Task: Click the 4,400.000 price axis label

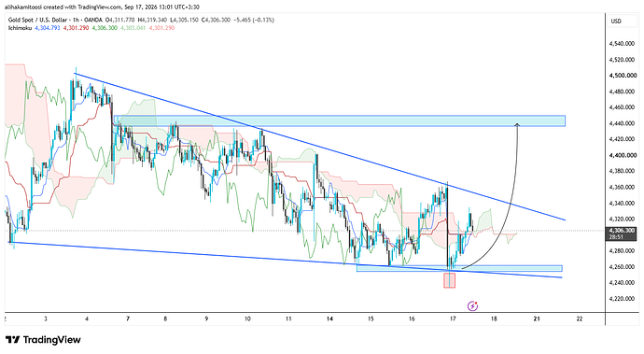Action: [623, 155]
